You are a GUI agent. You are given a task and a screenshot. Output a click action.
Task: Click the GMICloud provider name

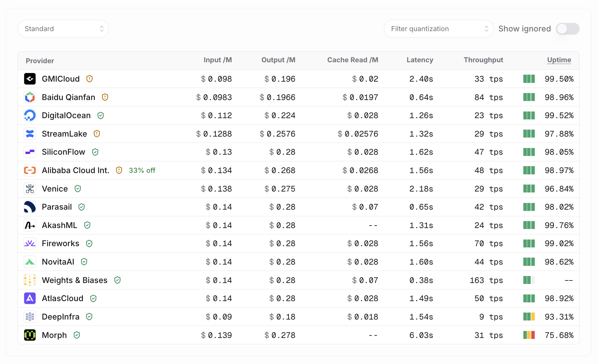pyautogui.click(x=61, y=79)
